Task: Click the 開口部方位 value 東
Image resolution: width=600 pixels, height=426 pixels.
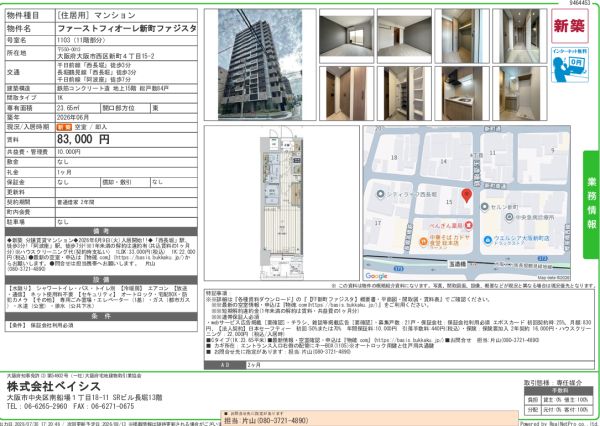Action: click(x=155, y=108)
